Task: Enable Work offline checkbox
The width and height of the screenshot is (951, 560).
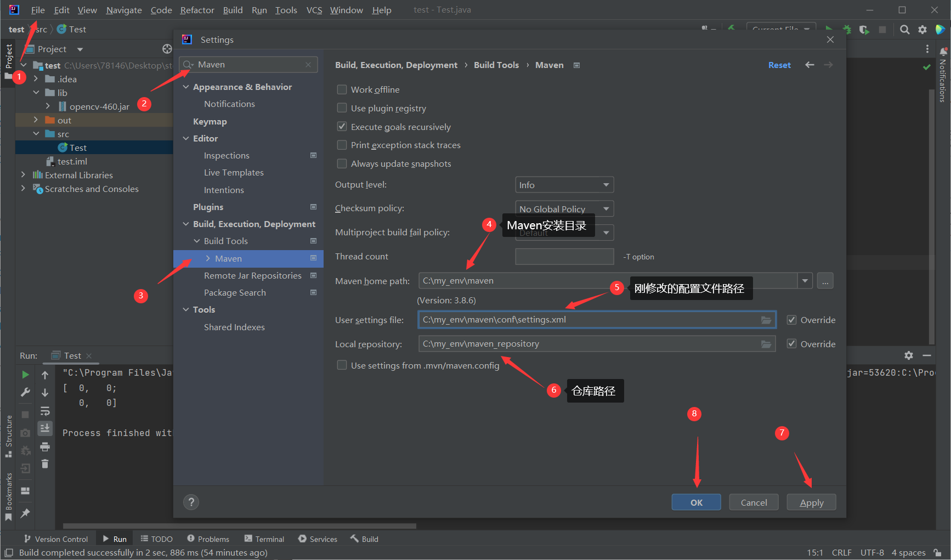Action: (x=342, y=89)
